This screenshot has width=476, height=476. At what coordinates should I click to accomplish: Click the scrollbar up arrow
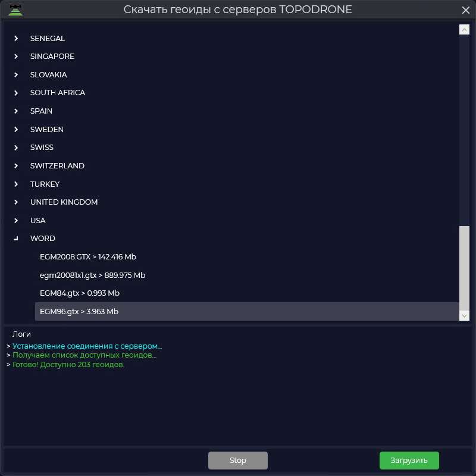464,29
